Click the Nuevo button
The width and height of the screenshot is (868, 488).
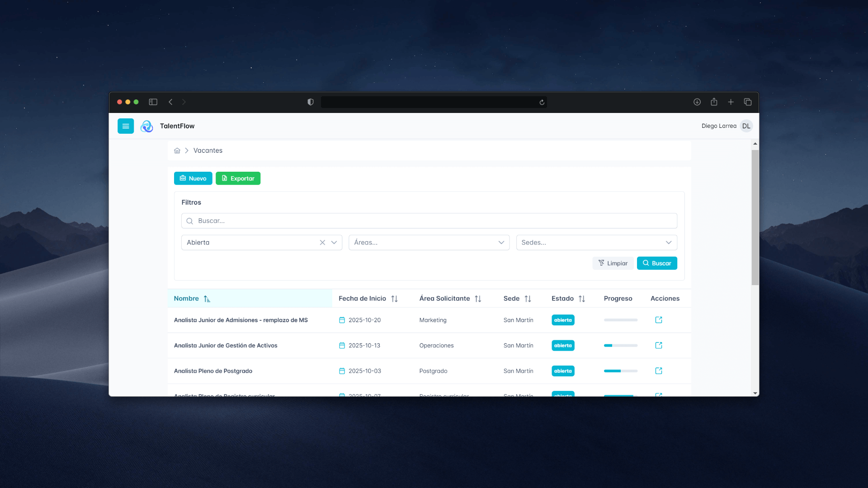193,178
